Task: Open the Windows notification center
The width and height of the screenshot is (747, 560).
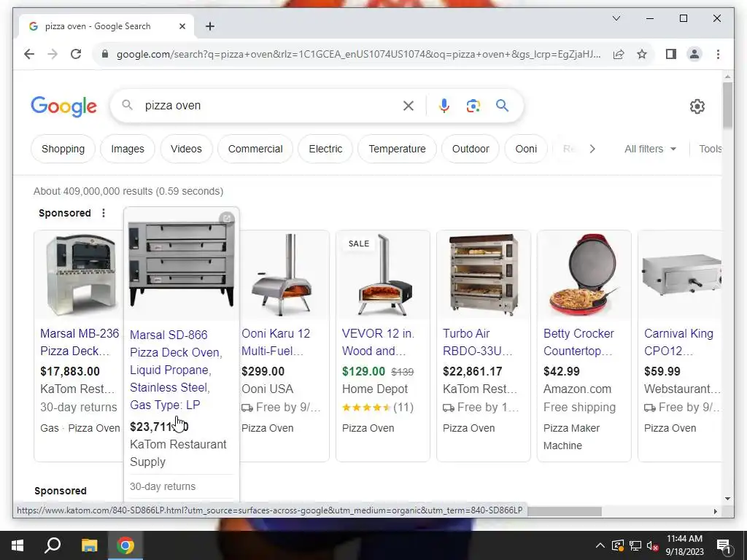Action: (x=723, y=545)
